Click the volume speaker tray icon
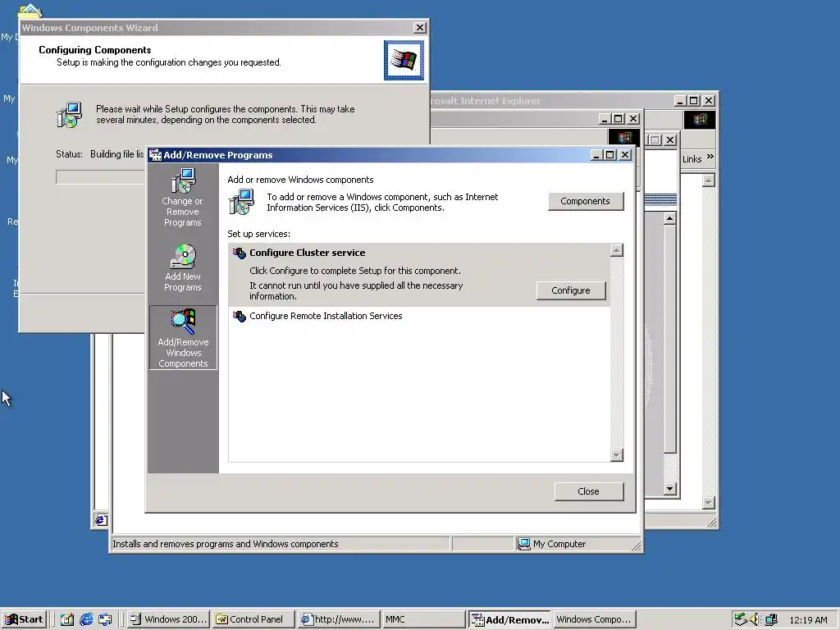This screenshot has width=840, height=630. point(755,619)
